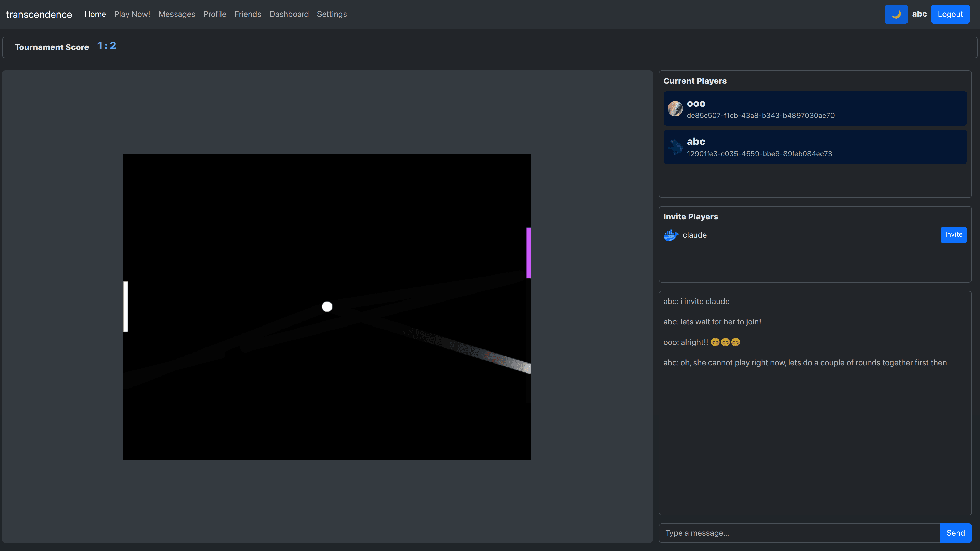Click the Type a message input field
This screenshot has width=980, height=551.
point(799,533)
